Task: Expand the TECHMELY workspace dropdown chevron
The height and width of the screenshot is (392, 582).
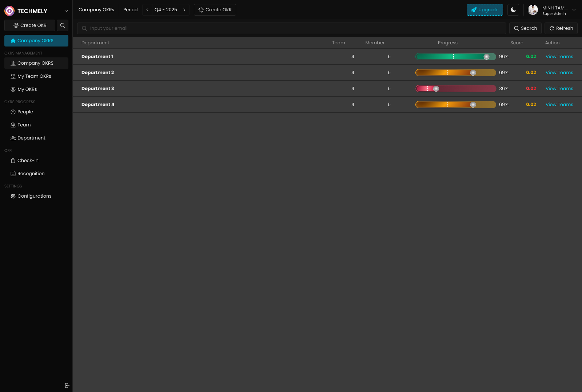Action: tap(66, 11)
